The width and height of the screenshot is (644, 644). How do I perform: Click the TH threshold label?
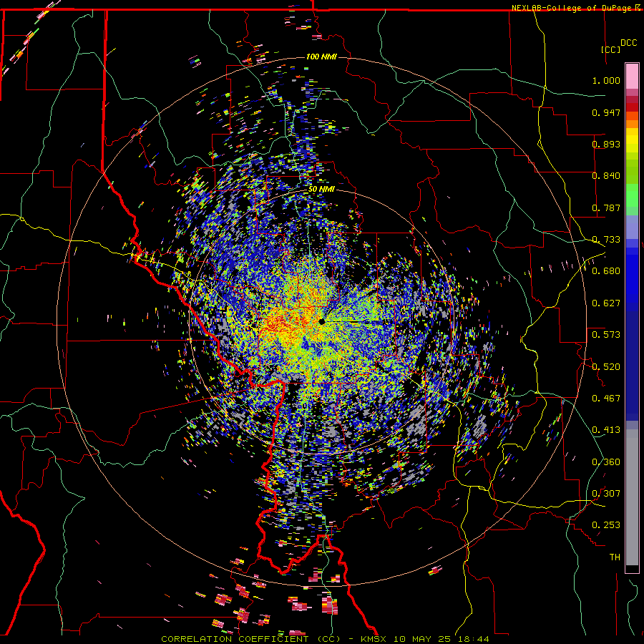615,557
